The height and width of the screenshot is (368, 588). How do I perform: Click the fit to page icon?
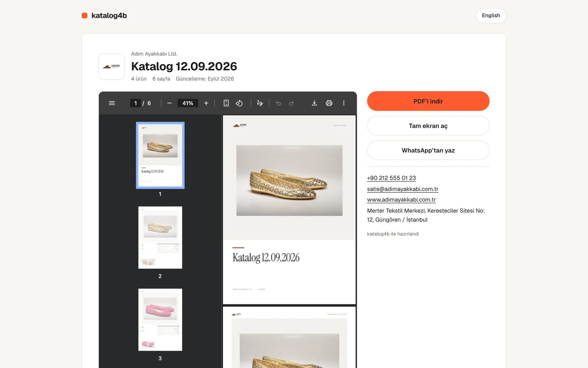coord(226,103)
